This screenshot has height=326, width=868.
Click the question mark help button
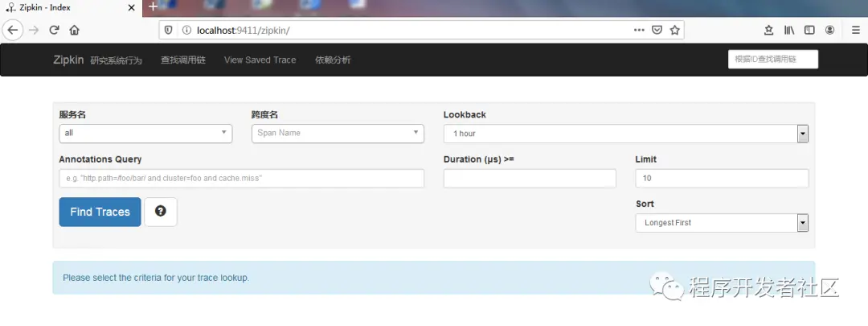point(161,212)
